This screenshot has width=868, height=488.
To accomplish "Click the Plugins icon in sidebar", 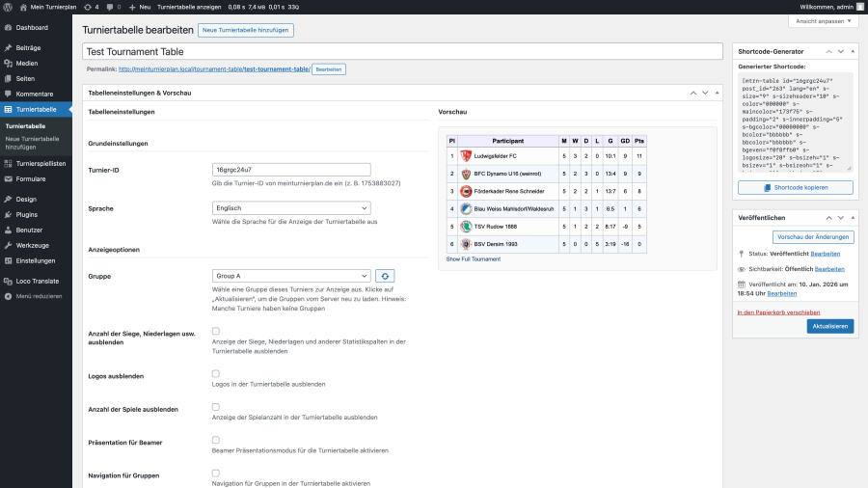I will tap(8, 215).
